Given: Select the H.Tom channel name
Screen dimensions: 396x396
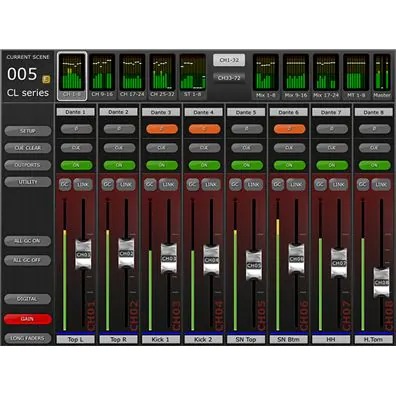Looking at the screenshot, I should click(374, 340).
